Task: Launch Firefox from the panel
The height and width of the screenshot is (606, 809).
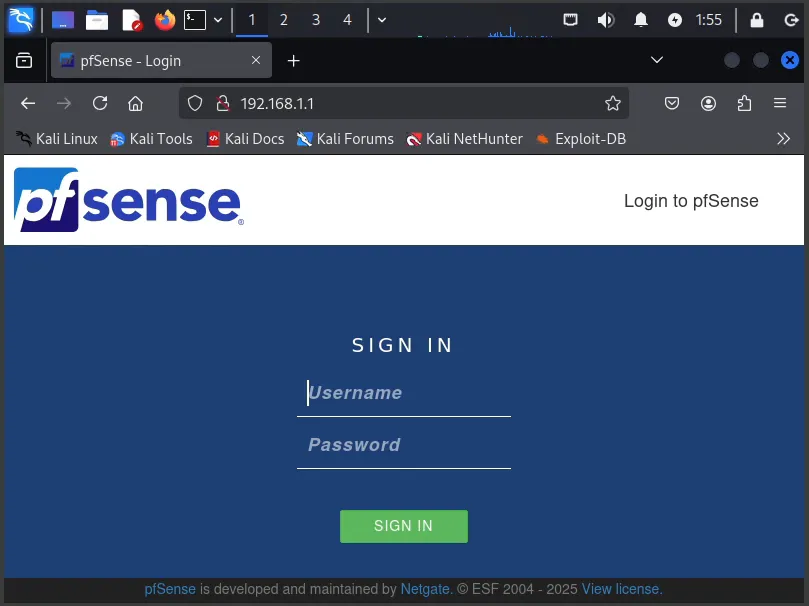Action: pos(165,20)
